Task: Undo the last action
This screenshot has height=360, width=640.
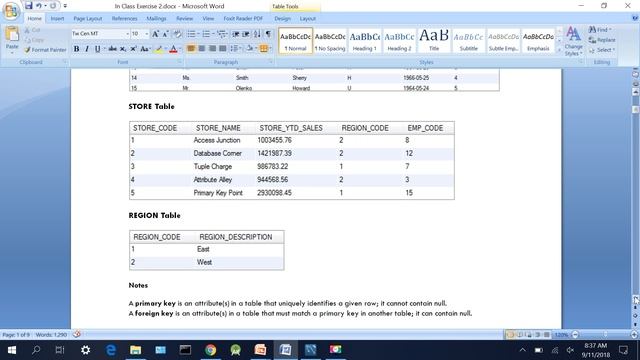Action: tap(39, 6)
